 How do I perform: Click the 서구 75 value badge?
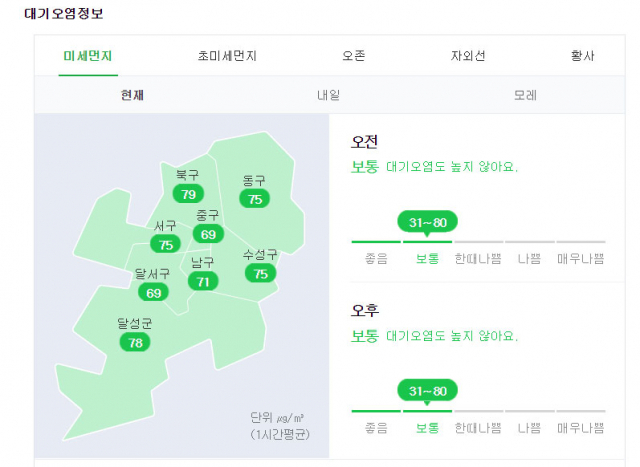click(166, 245)
